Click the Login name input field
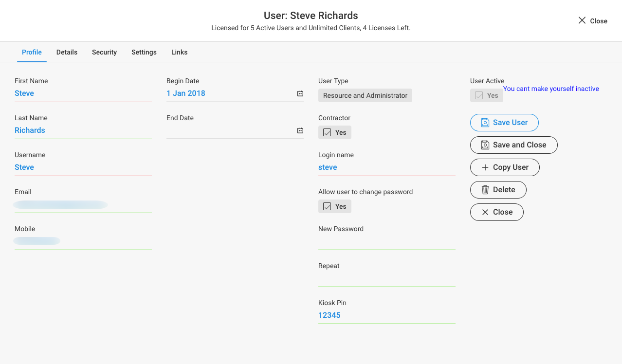 click(x=386, y=167)
